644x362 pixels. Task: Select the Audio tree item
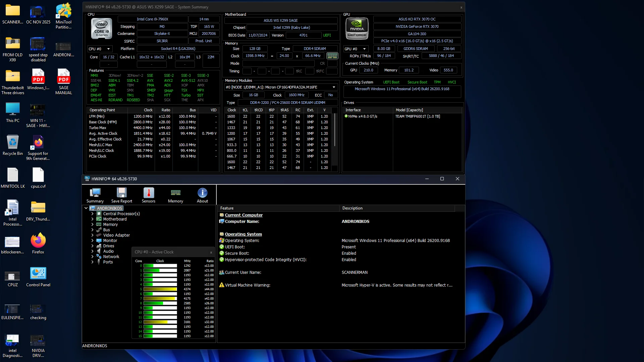point(108,251)
